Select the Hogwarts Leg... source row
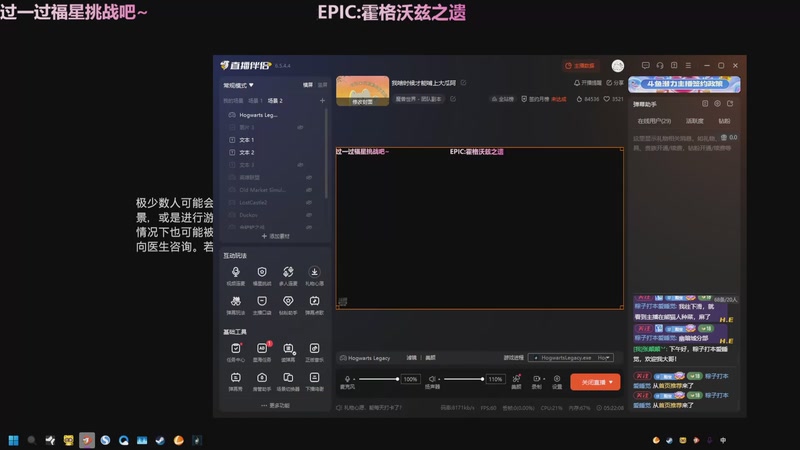This screenshot has height=450, width=800. [x=273, y=115]
